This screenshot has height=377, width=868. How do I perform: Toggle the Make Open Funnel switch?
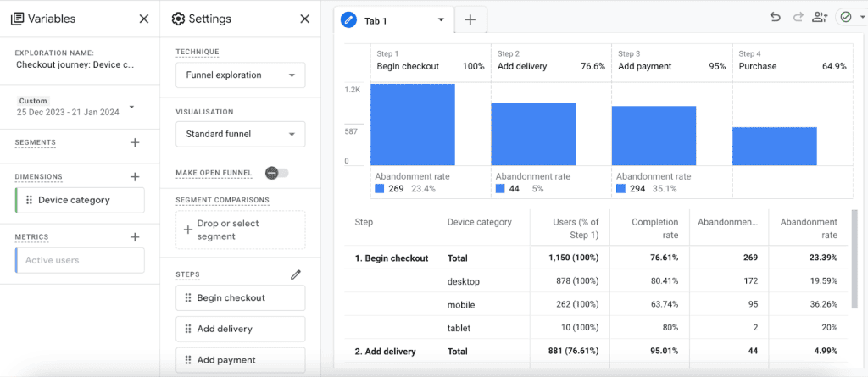276,173
